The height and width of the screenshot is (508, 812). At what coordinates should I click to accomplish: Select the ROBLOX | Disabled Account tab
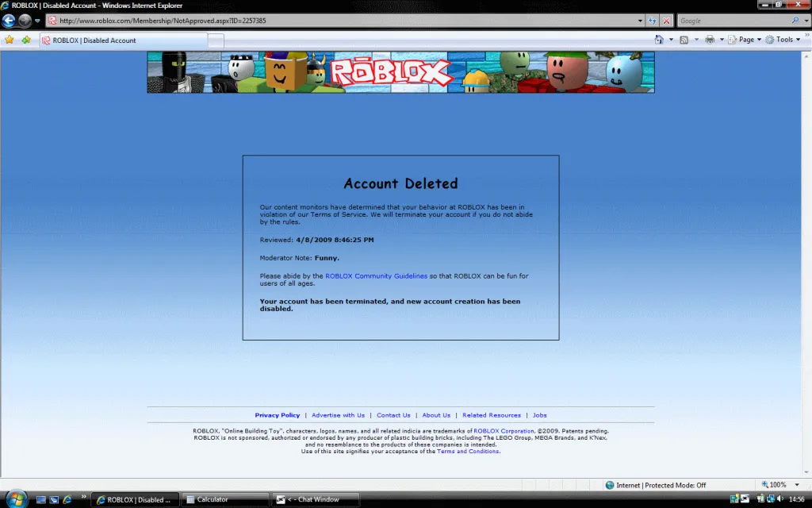point(94,40)
